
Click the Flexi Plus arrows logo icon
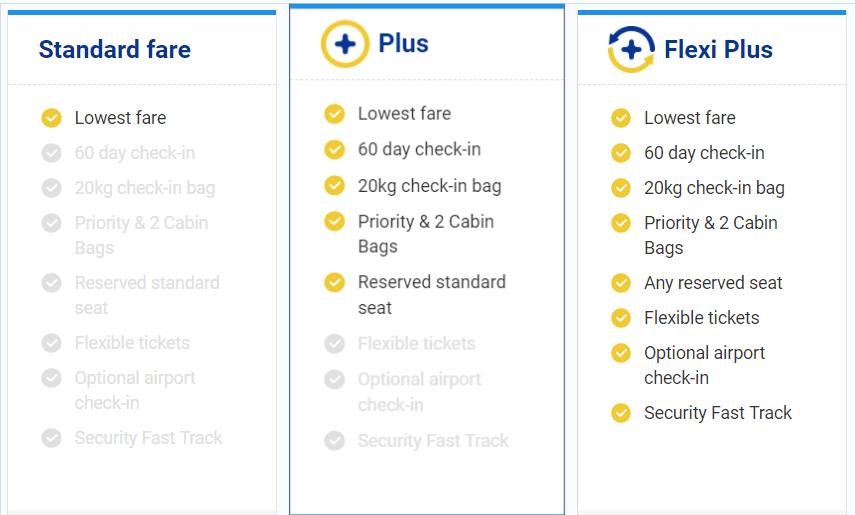(631, 49)
